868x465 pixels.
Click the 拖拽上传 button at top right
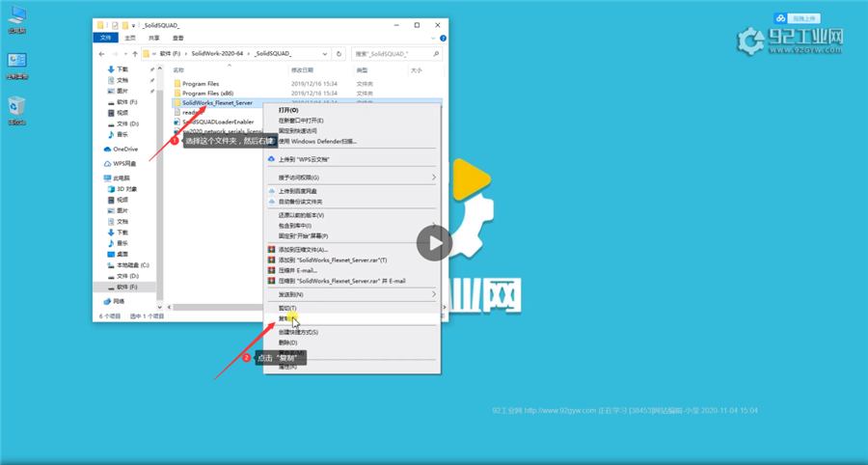798,18
